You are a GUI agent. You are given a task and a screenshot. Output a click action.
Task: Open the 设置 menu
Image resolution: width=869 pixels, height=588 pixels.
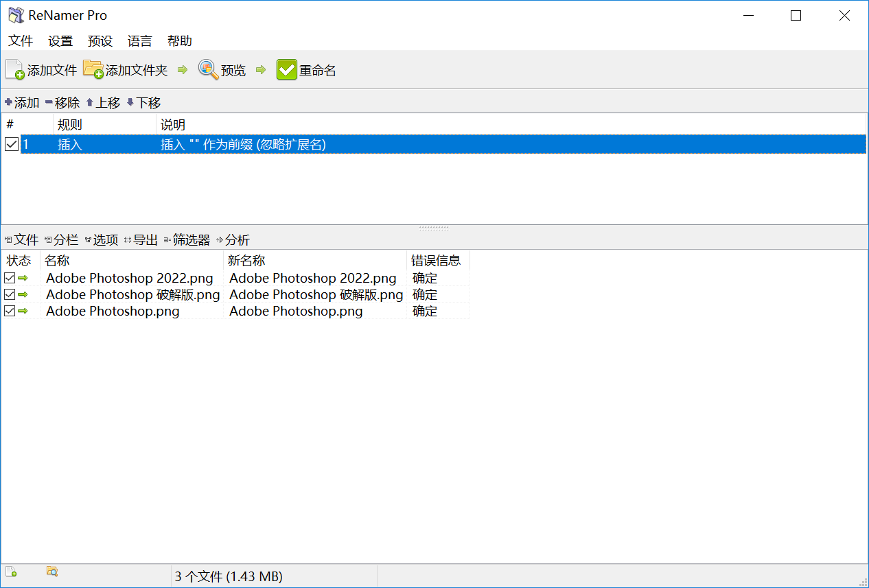(x=60, y=41)
